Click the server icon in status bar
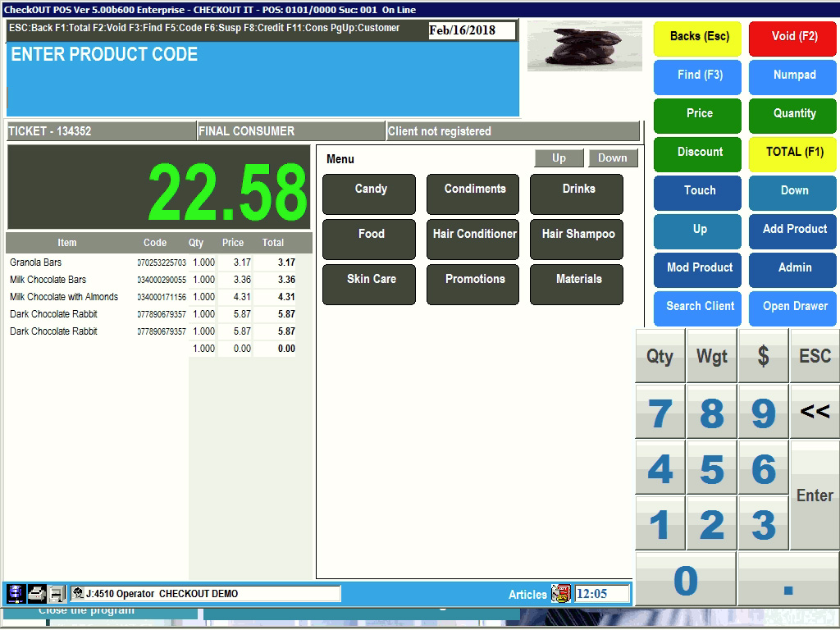The height and width of the screenshot is (630, 840). tap(16, 593)
